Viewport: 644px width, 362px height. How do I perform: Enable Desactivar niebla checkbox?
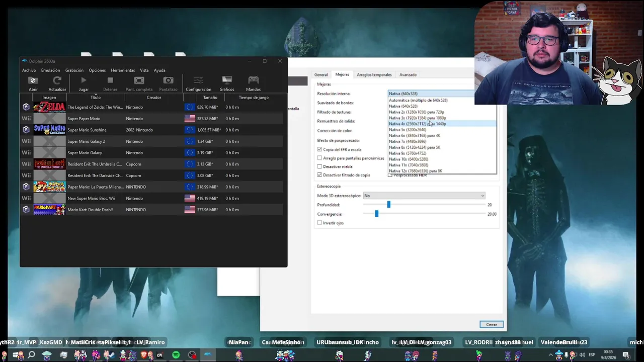pos(319,166)
